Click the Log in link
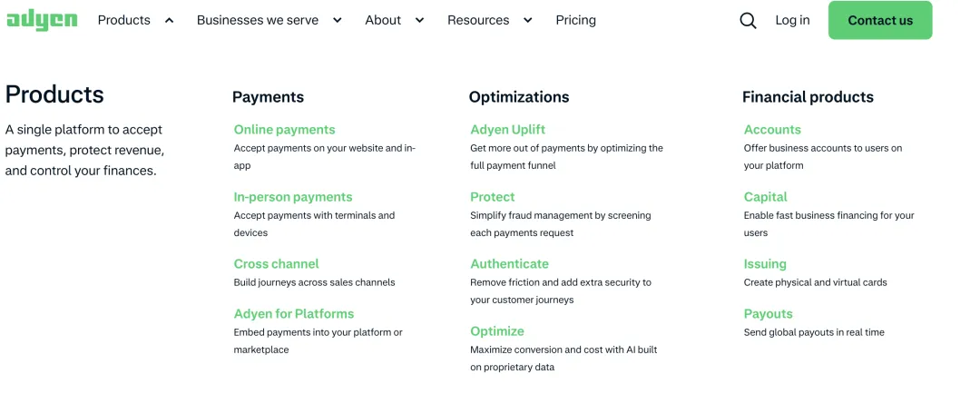This screenshot has width=980, height=394. 792,20
